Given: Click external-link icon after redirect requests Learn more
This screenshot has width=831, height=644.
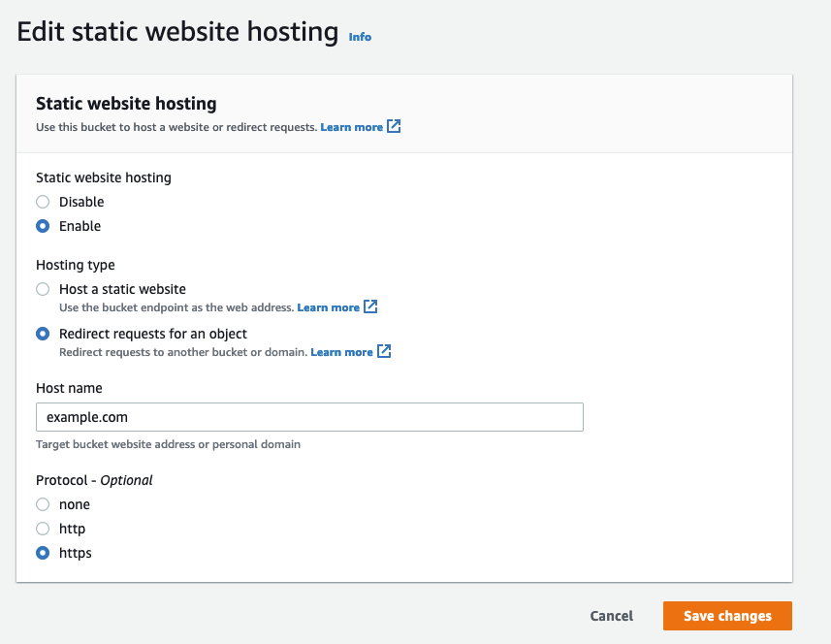Looking at the screenshot, I should (x=383, y=351).
